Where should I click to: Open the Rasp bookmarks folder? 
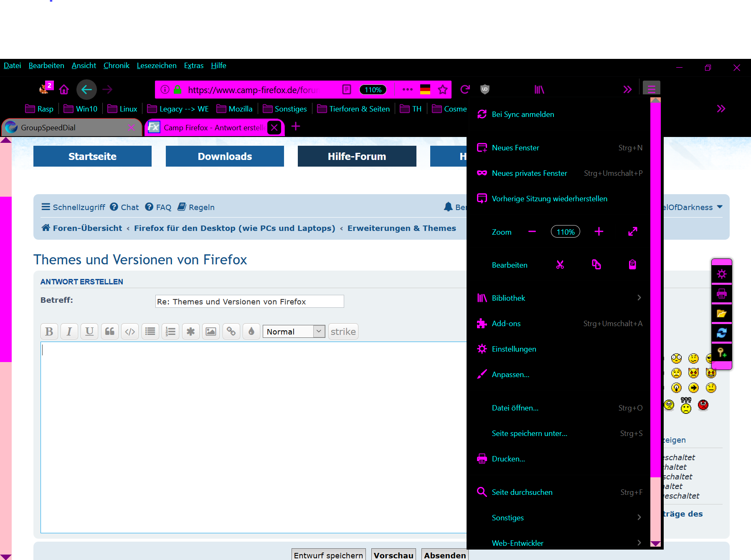point(40,109)
